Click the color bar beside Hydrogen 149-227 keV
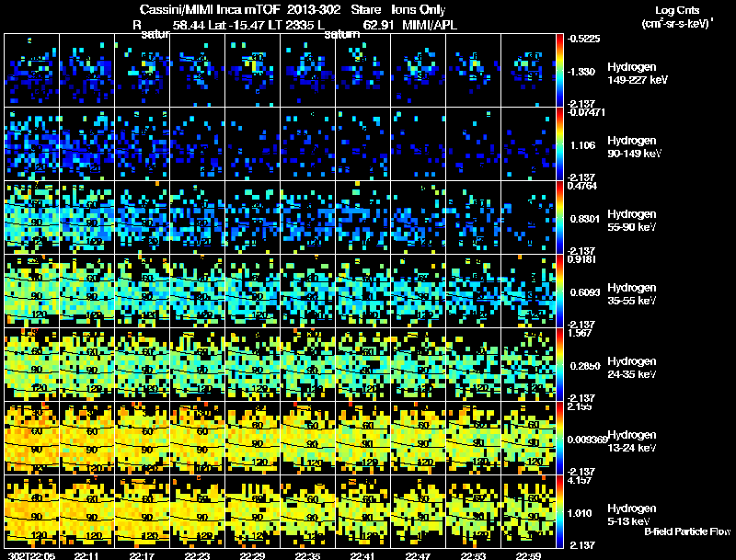This screenshot has width=736, height=560. point(559,71)
